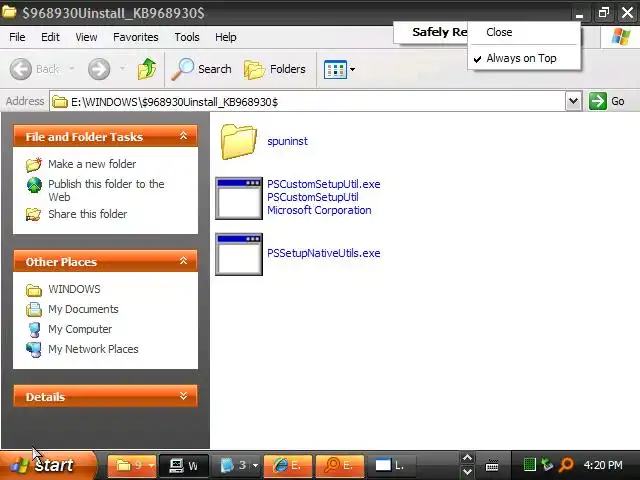
Task: Expand the Details panel
Action: click(x=183, y=396)
